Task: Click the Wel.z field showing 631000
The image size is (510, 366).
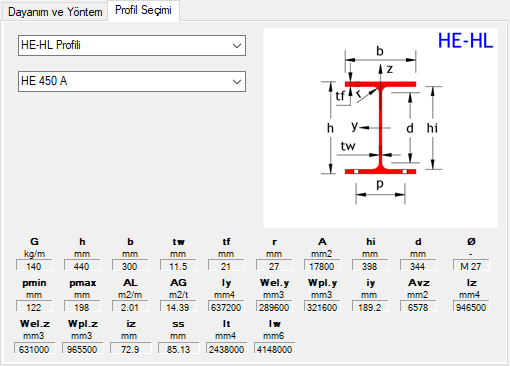Action: coord(34,349)
